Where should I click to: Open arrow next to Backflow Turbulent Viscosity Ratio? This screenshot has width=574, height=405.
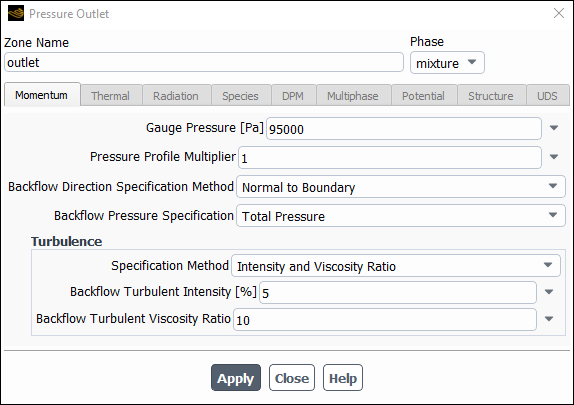click(x=548, y=319)
